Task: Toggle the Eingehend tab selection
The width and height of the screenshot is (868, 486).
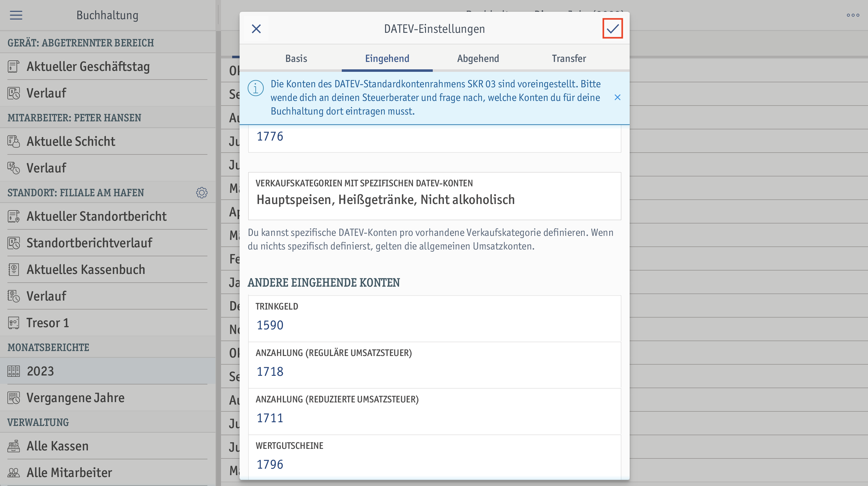Action: pyautogui.click(x=387, y=58)
